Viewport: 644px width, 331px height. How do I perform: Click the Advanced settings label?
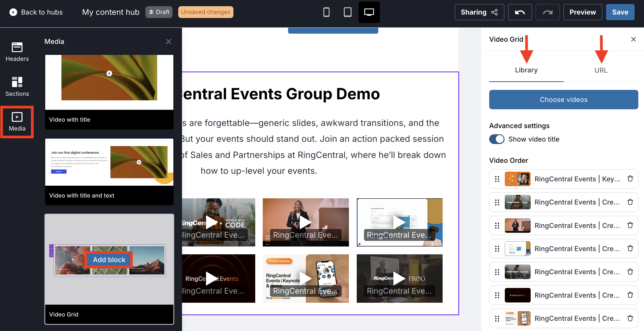519,126
